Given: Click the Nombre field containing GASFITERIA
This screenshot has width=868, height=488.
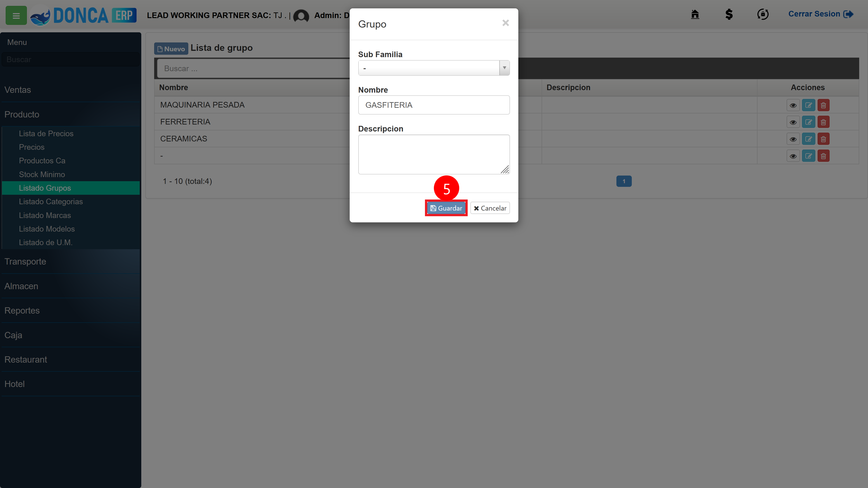Looking at the screenshot, I should coord(434,105).
